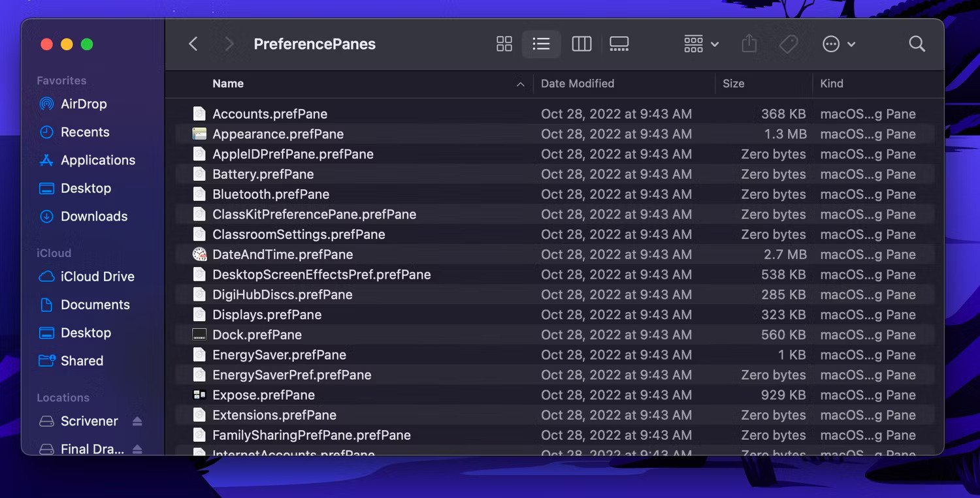The width and height of the screenshot is (980, 498).
Task: Open the More actions ellipsis dropdown
Action: click(x=836, y=44)
